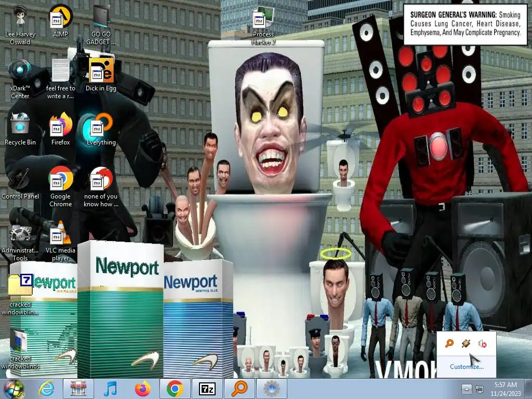Open the music note taskbar icon
This screenshot has height=399, width=532.
click(x=110, y=389)
